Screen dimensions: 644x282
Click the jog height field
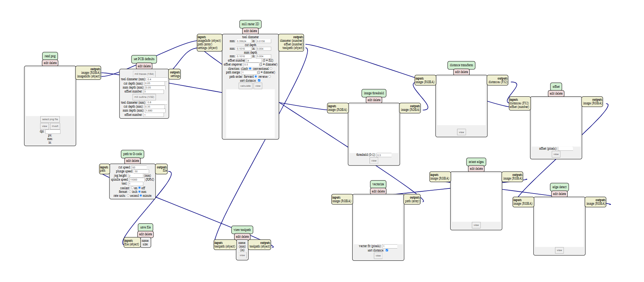(x=135, y=176)
